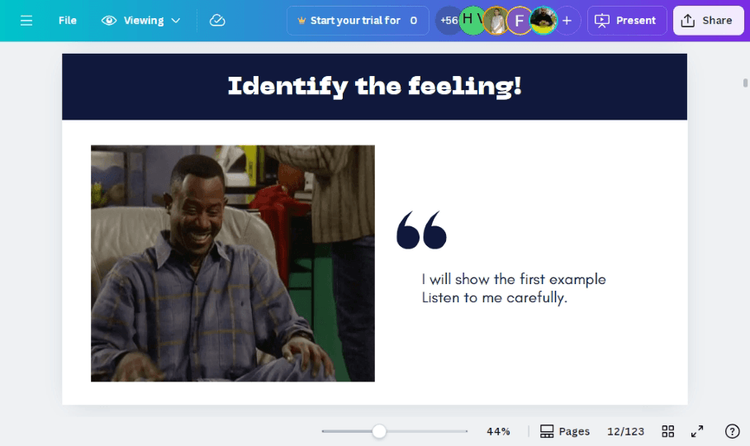Open the hamburger main menu
Image resolution: width=750 pixels, height=446 pixels.
click(x=26, y=21)
